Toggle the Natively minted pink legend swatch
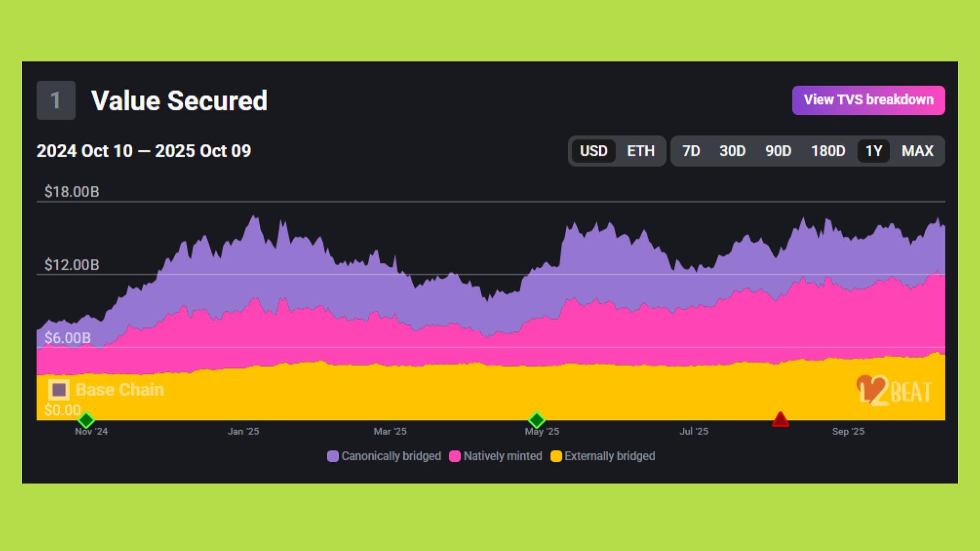This screenshot has width=980, height=551. click(x=455, y=456)
